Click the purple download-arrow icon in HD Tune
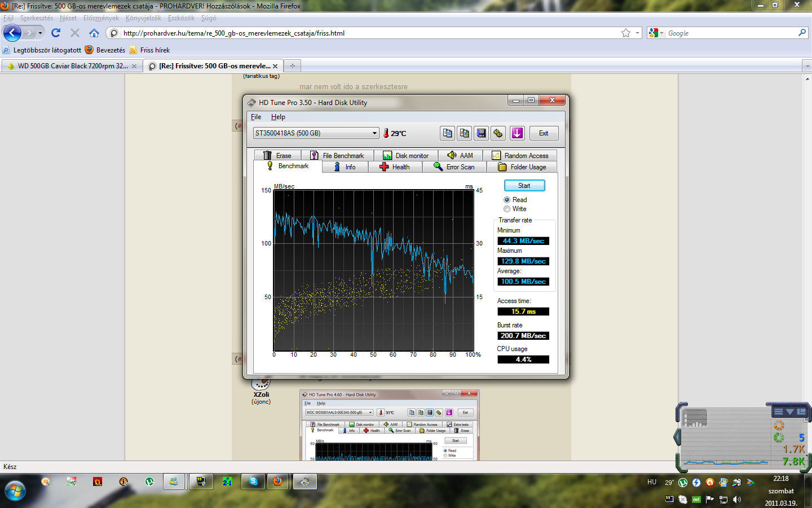This screenshot has height=508, width=812. point(517,133)
